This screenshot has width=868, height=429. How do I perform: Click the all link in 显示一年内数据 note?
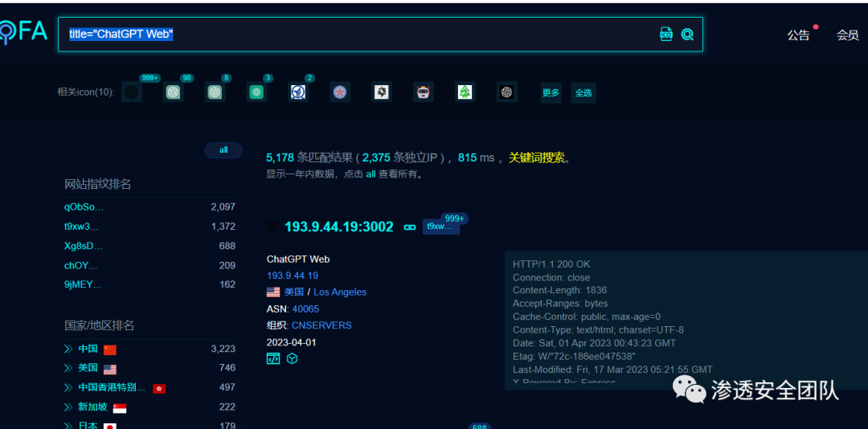point(371,174)
